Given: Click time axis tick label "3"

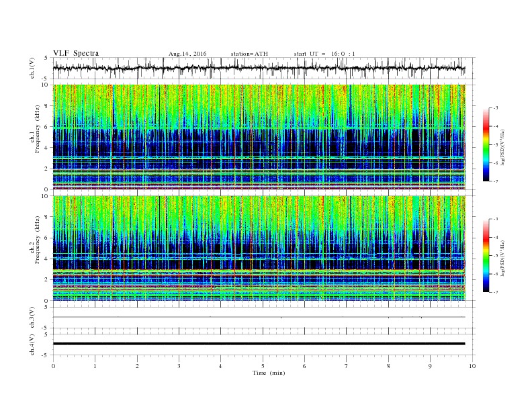Looking at the screenshot, I should [x=179, y=366].
